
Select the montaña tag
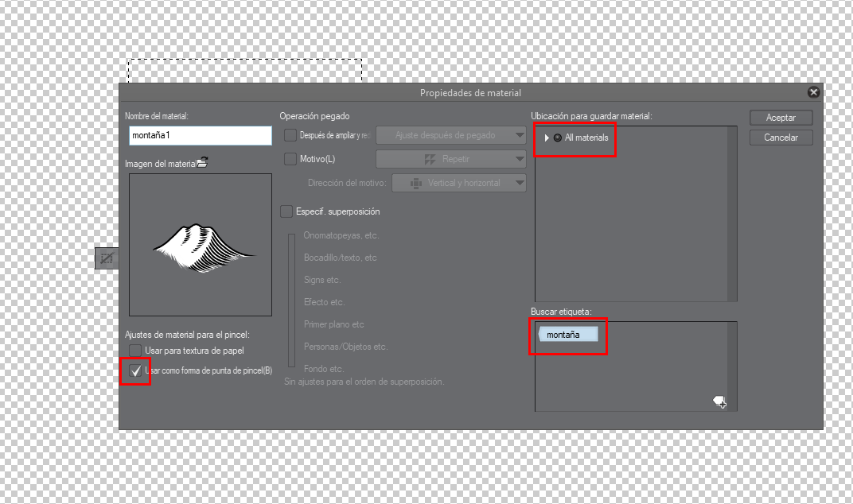pyautogui.click(x=568, y=335)
